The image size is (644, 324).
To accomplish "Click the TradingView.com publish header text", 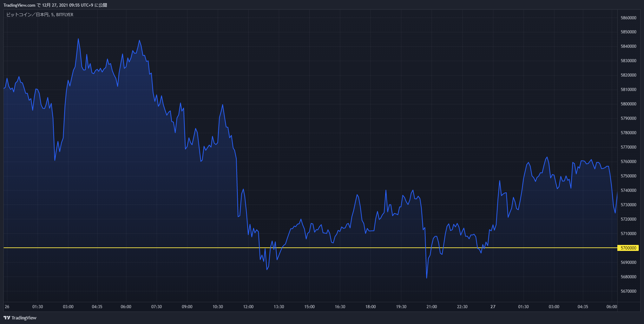I will [x=55, y=5].
